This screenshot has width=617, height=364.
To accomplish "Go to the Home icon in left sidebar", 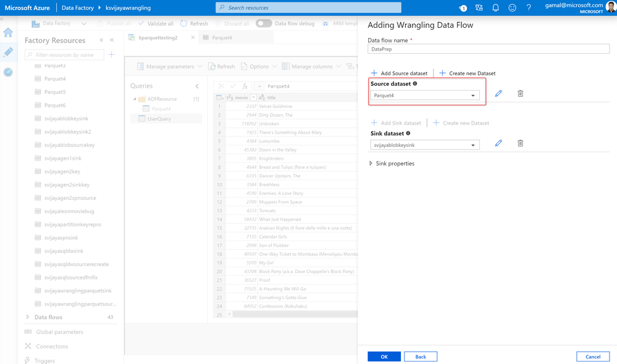I will pyautogui.click(x=8, y=33).
